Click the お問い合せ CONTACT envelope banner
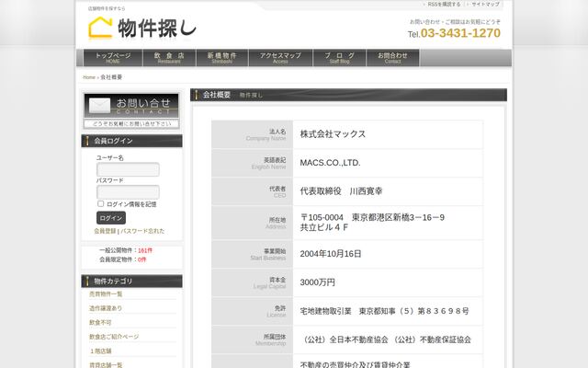 click(x=131, y=110)
